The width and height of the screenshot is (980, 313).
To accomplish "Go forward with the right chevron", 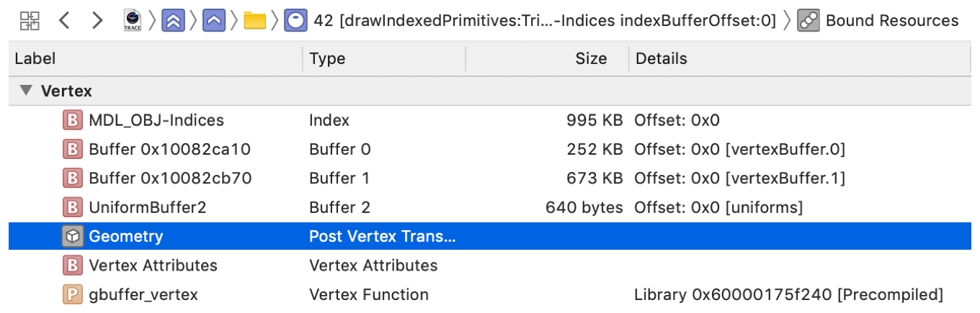I will [97, 20].
